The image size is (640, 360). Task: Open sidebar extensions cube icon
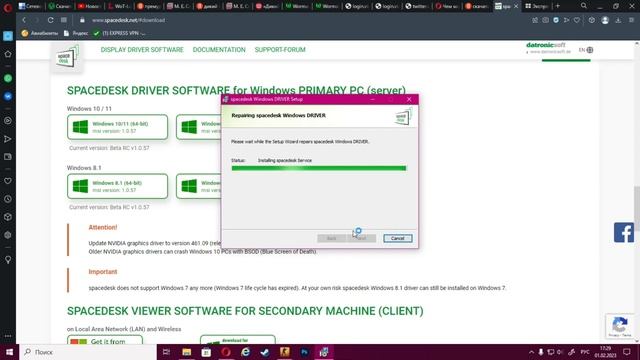tap(8, 217)
